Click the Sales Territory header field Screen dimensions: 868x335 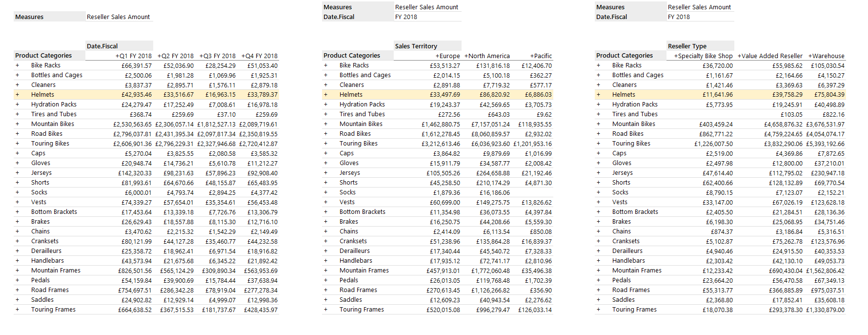point(416,46)
